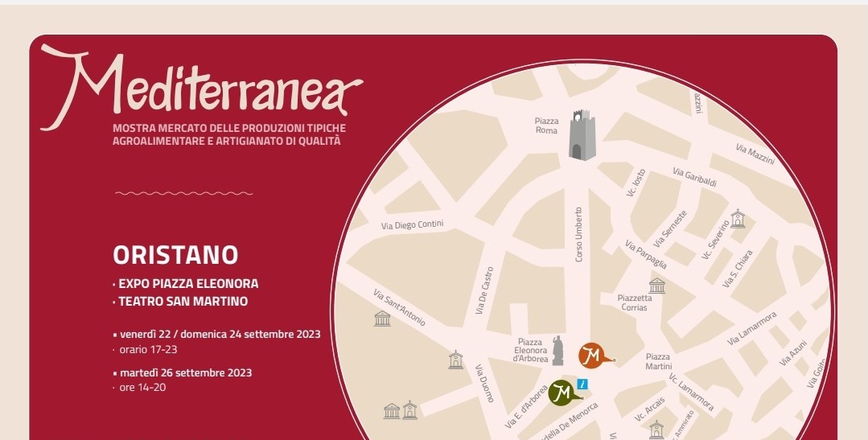
Task: Click the 'Vc. Iosto' street label
Action: (x=636, y=183)
